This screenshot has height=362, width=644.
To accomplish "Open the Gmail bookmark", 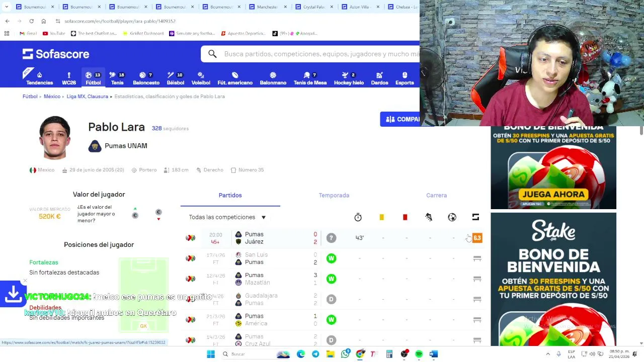I will point(28,33).
